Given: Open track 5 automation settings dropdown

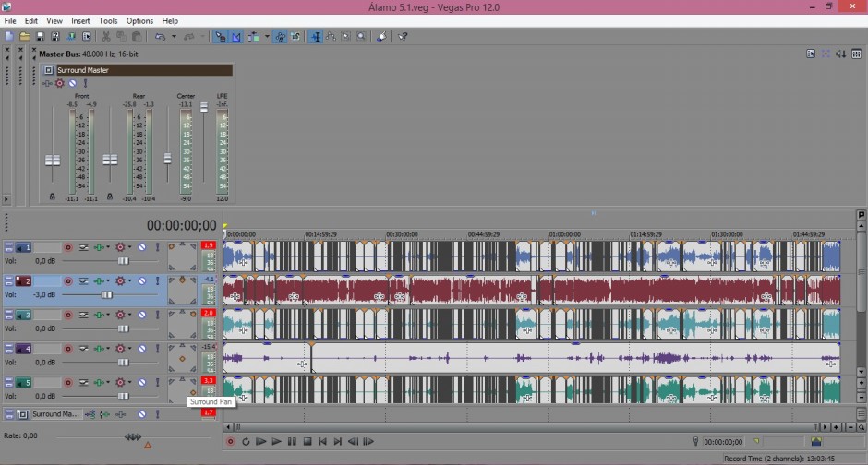Looking at the screenshot, I should tap(129, 383).
